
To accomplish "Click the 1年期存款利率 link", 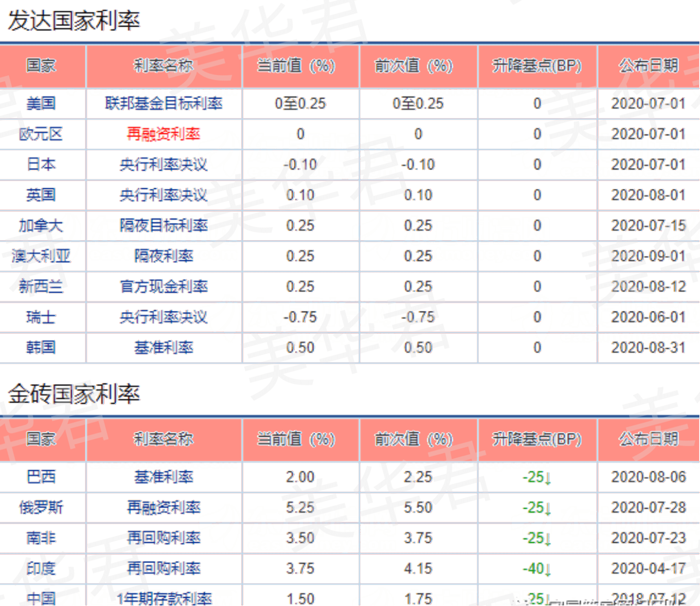I will [x=164, y=599].
